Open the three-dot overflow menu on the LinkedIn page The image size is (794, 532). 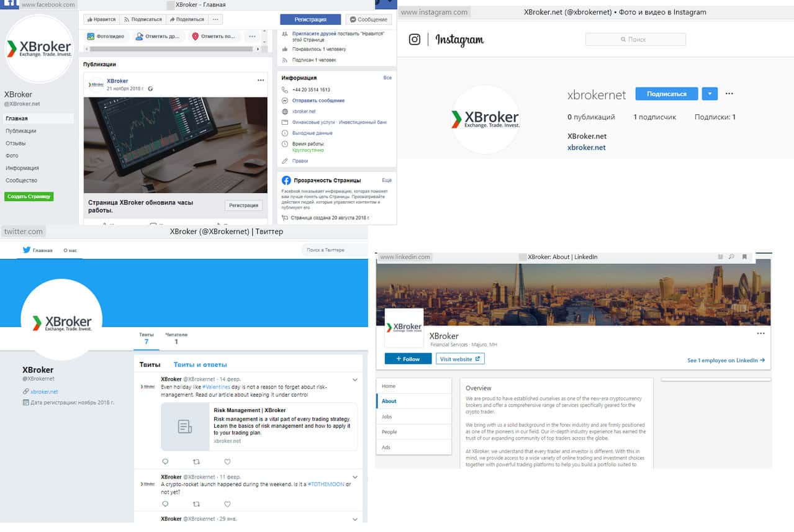point(760,333)
